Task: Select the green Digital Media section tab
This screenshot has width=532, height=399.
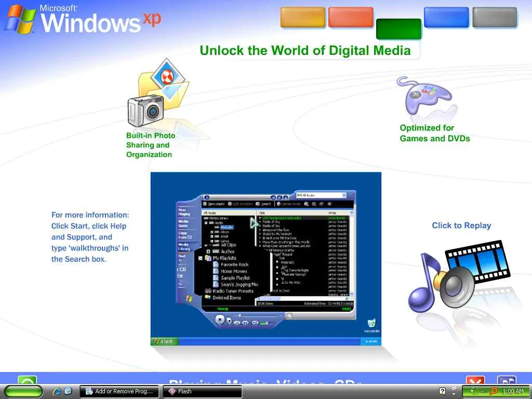Action: tap(398, 29)
